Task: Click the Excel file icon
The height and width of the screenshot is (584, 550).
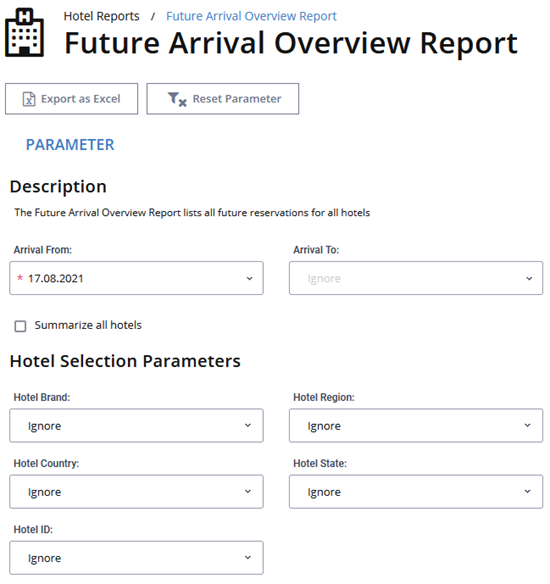Action: 29,99
